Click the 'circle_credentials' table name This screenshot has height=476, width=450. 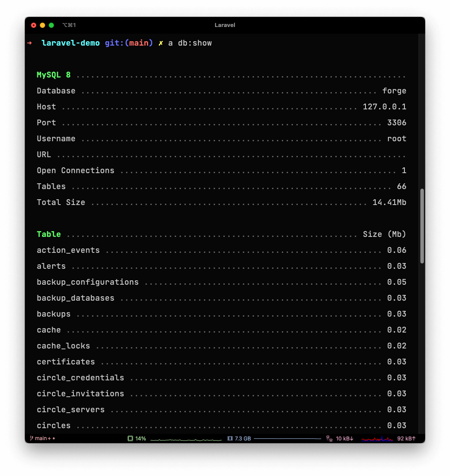pyautogui.click(x=81, y=378)
